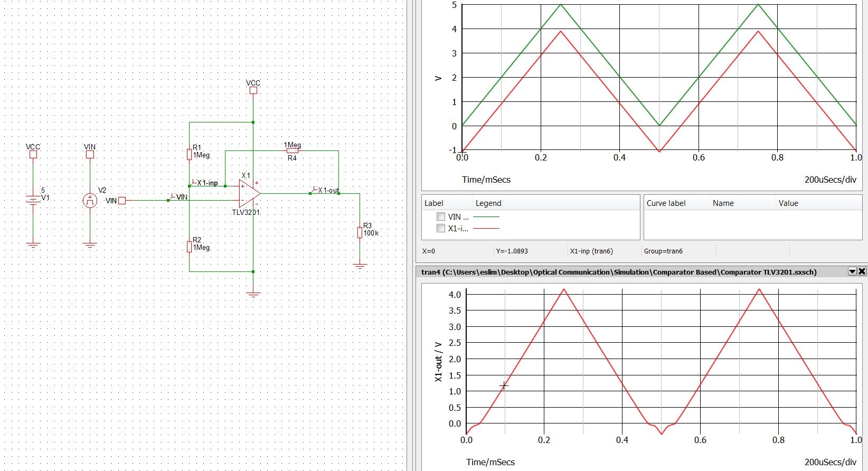Click the Name column header
868x471 pixels.
point(742,203)
